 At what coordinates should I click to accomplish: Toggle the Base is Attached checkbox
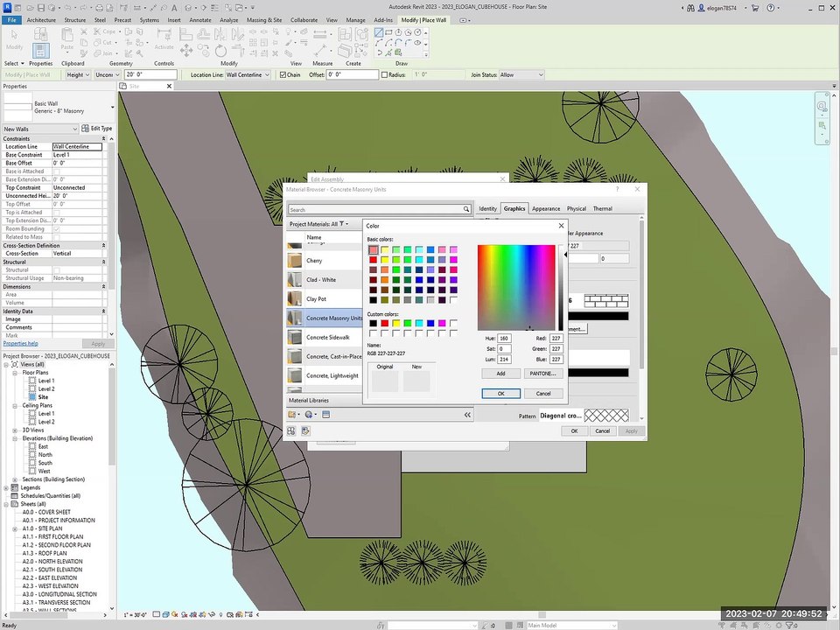[56, 171]
